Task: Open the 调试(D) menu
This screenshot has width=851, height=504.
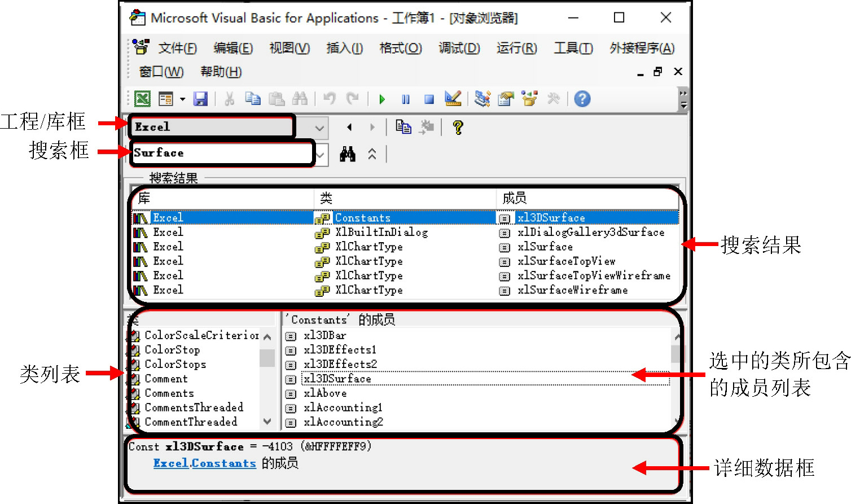Action: point(459,49)
